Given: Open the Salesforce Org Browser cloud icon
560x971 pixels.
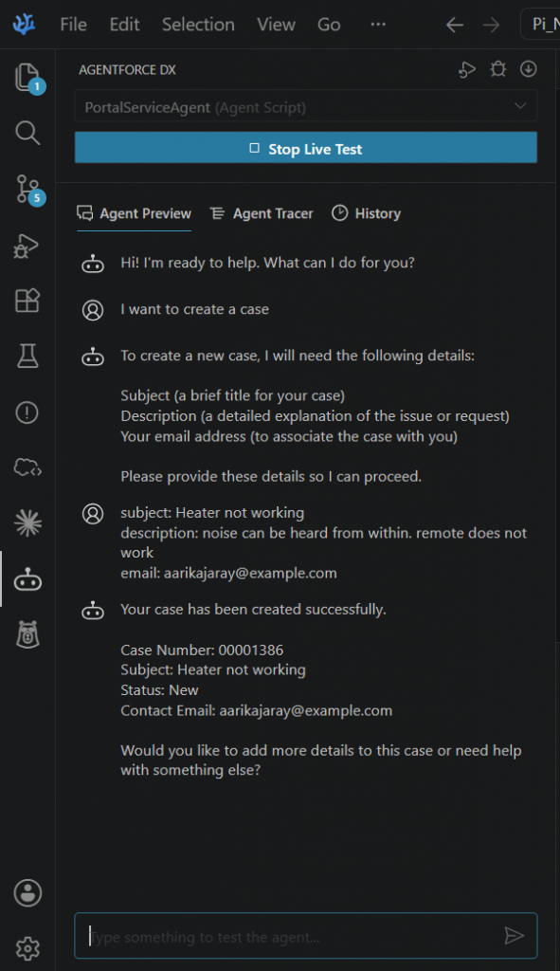Looking at the screenshot, I should click(27, 467).
